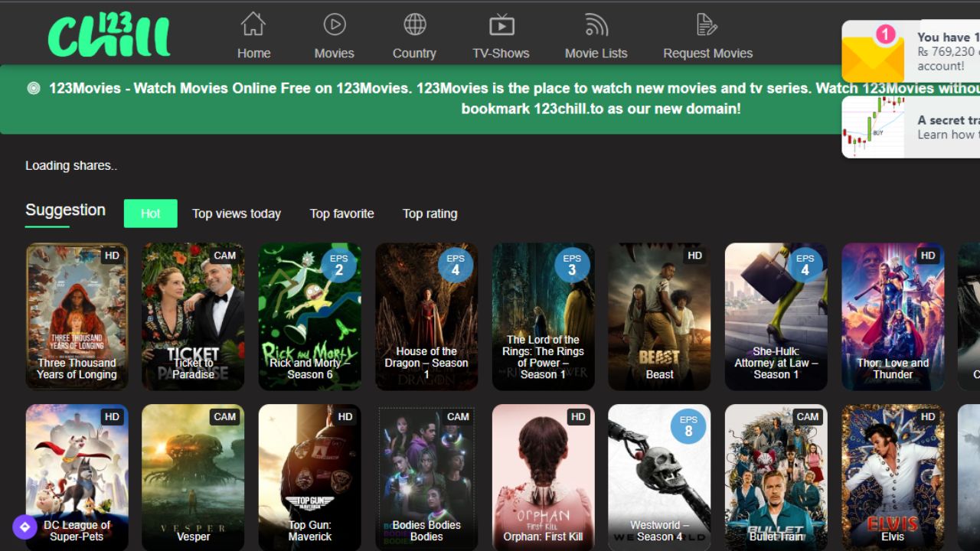Click the announcement bullet icon in green banner
This screenshot has width=980, height=551.
pos(33,88)
